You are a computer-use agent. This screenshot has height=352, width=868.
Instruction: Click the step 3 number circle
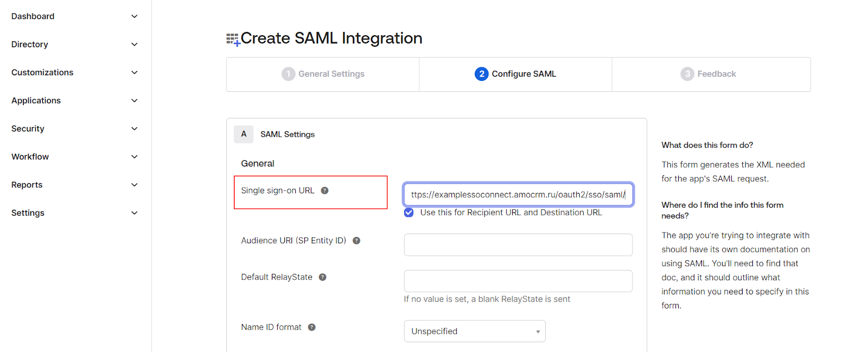(687, 74)
